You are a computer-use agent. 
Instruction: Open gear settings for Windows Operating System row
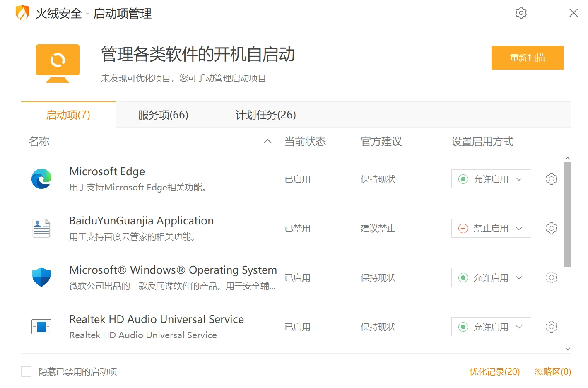(x=551, y=277)
